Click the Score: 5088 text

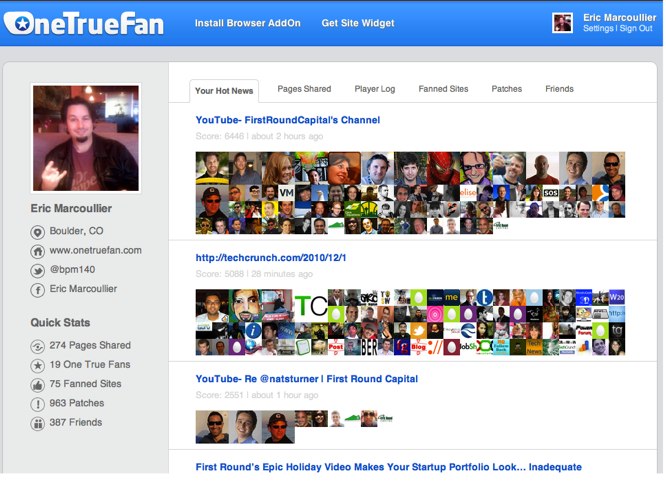coord(220,274)
